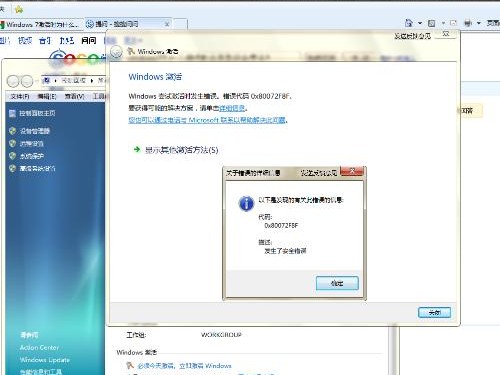The width and height of the screenshot is (500, 375).
Task: Open System protection shield item in the sidebar
Action: pyautogui.click(x=31, y=156)
